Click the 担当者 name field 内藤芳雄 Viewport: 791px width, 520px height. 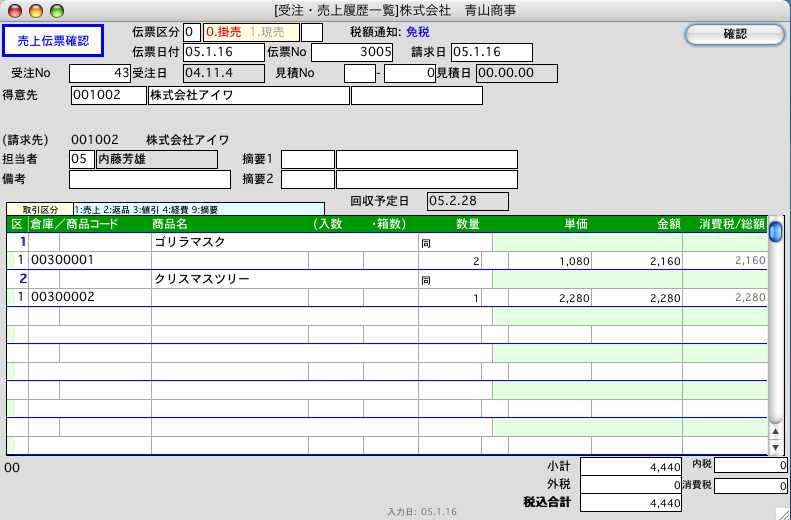[x=156, y=159]
